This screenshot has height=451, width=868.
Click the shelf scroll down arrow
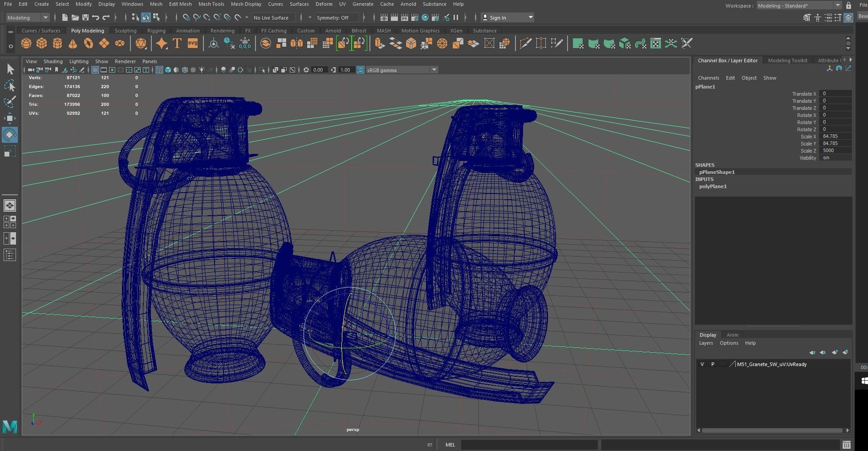[x=848, y=48]
